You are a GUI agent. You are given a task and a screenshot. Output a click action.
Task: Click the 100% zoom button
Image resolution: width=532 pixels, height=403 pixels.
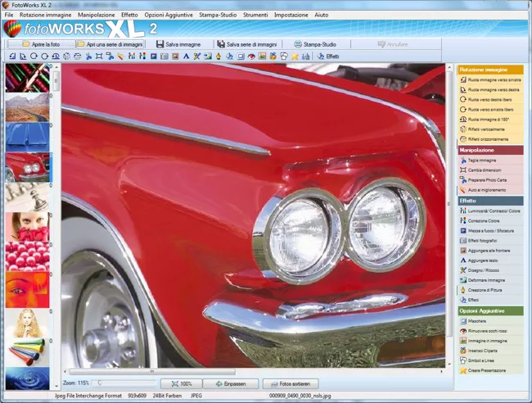click(182, 383)
